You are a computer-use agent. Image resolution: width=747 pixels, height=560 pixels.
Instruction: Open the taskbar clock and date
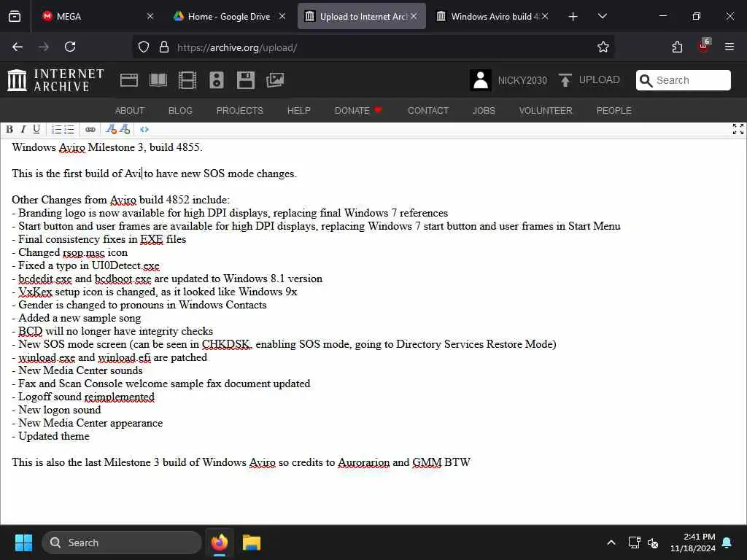coord(693,542)
